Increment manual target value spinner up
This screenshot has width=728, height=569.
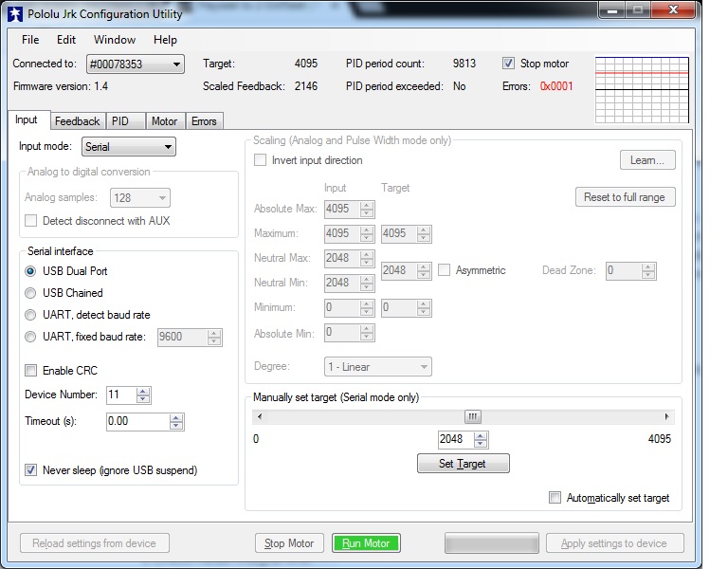[481, 435]
